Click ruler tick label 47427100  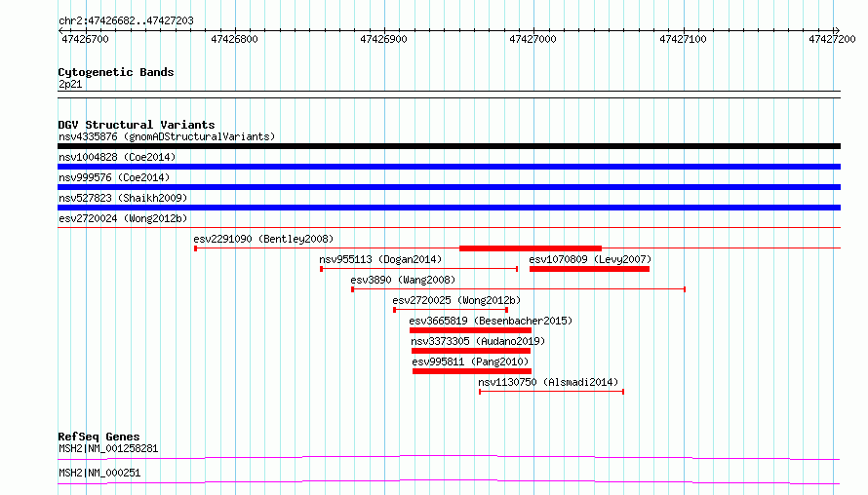[683, 39]
